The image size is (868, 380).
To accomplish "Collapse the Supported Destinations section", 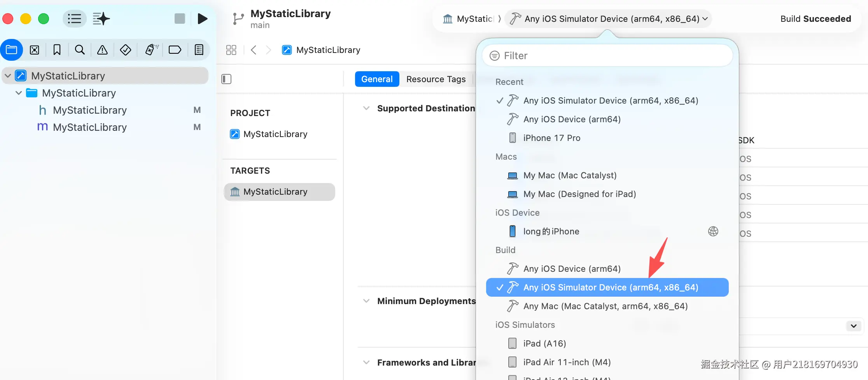I will [x=366, y=108].
